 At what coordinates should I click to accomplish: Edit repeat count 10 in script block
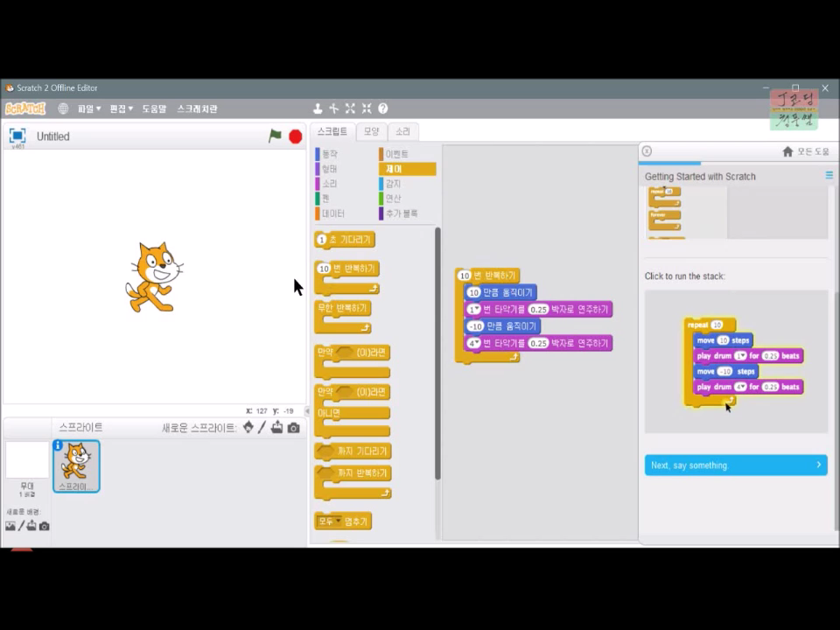tap(464, 276)
